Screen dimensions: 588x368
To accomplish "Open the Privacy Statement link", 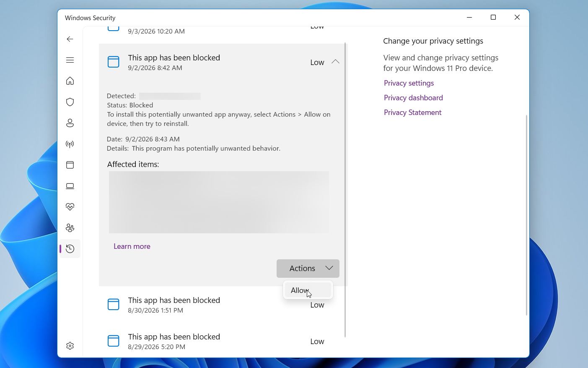I will [413, 112].
